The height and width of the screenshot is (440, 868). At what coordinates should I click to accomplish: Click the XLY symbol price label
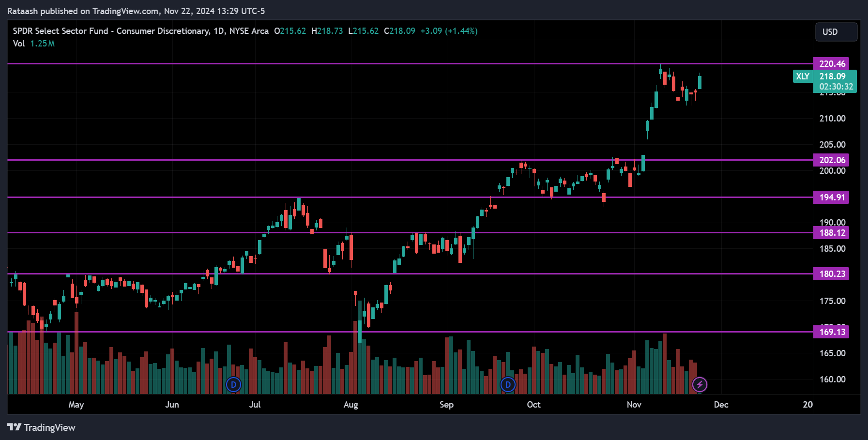click(803, 76)
